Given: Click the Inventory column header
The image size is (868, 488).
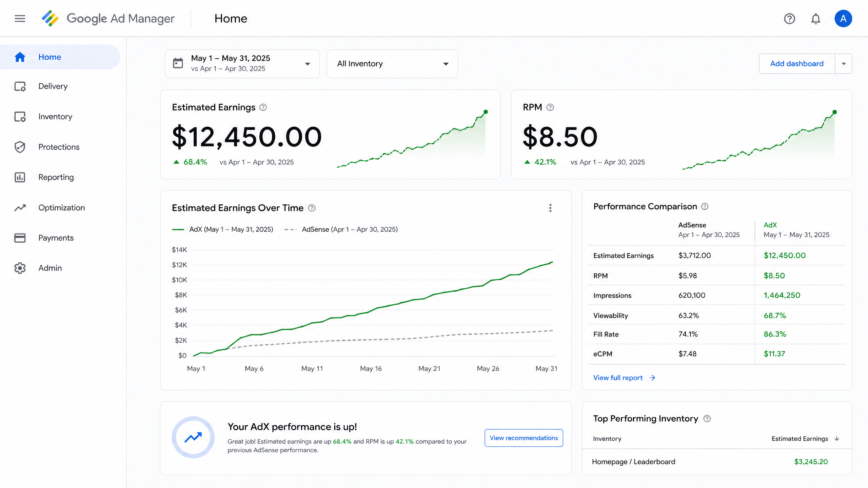Looking at the screenshot, I should point(607,439).
